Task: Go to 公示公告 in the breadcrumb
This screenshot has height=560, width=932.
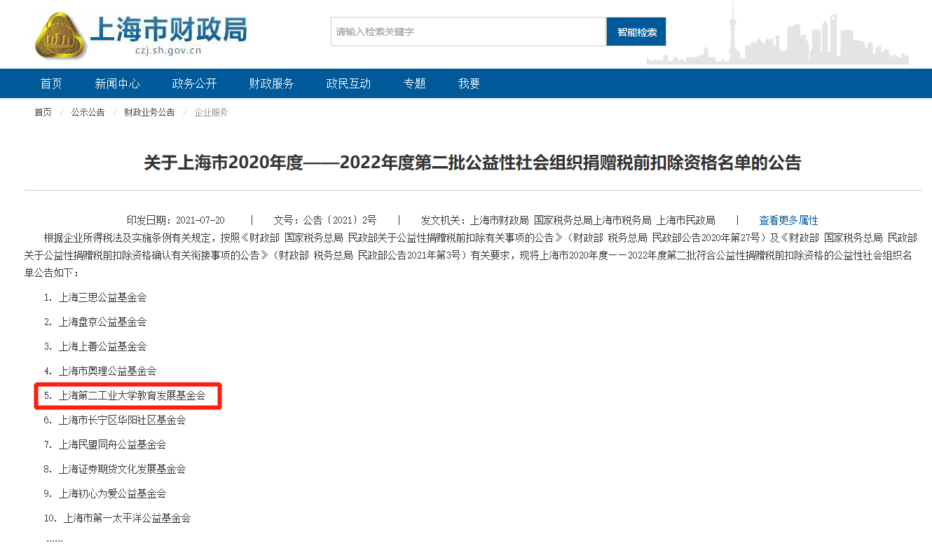Action: click(88, 112)
